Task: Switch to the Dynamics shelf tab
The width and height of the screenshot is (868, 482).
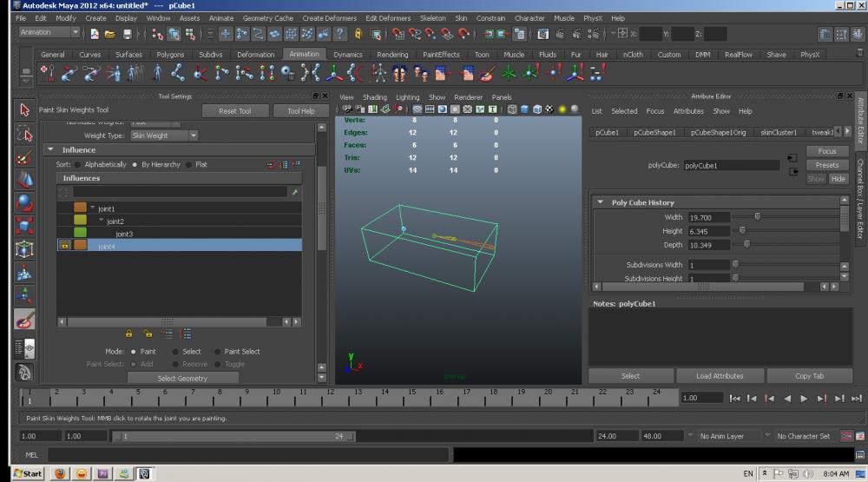Action: [347, 54]
